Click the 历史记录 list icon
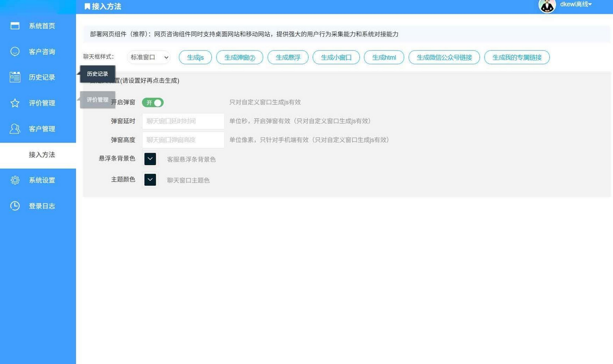The image size is (613, 364). tap(15, 77)
